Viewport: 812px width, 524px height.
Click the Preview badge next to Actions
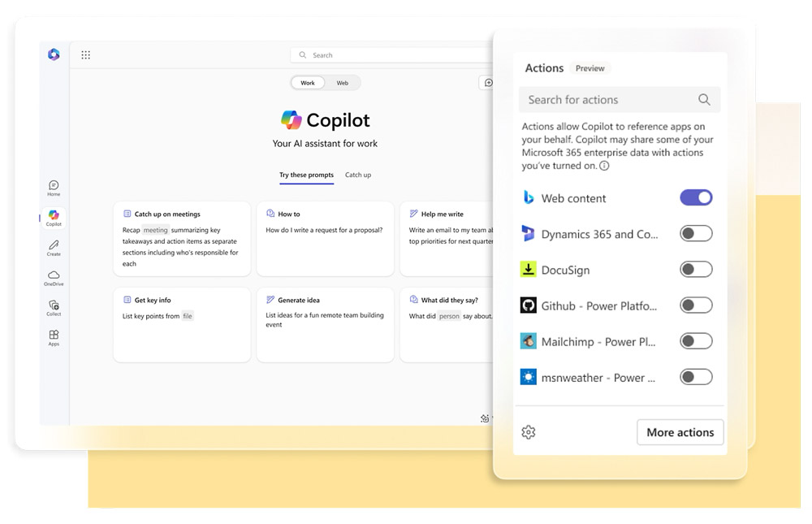click(x=590, y=68)
